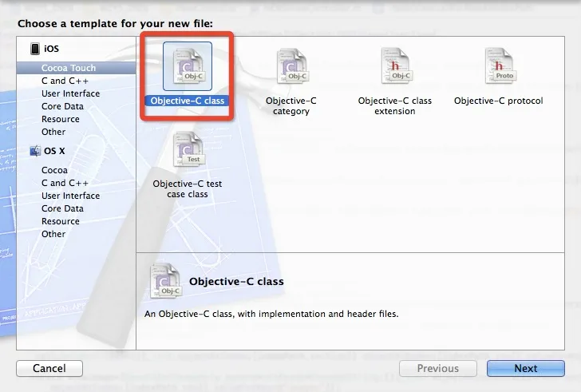Select Resource under OS X
This screenshot has width=581, height=392.
[x=61, y=221]
